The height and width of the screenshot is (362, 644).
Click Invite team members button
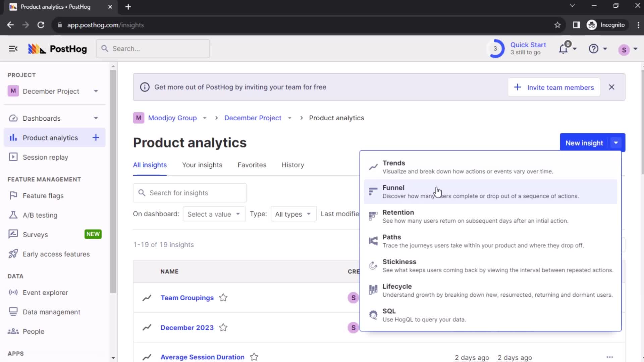coord(554,87)
